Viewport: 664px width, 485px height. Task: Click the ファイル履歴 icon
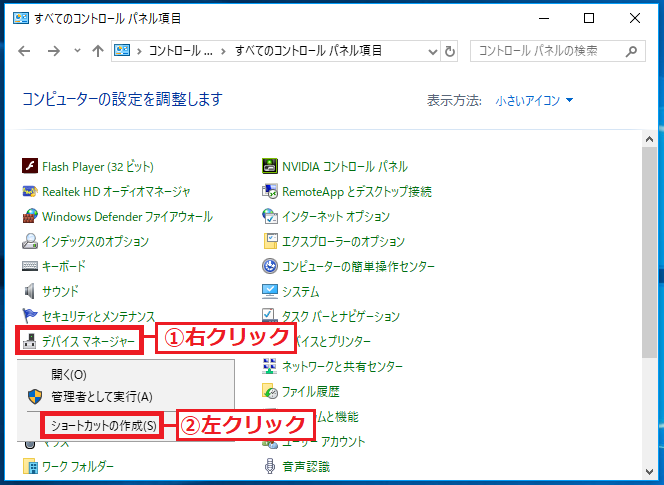[270, 391]
